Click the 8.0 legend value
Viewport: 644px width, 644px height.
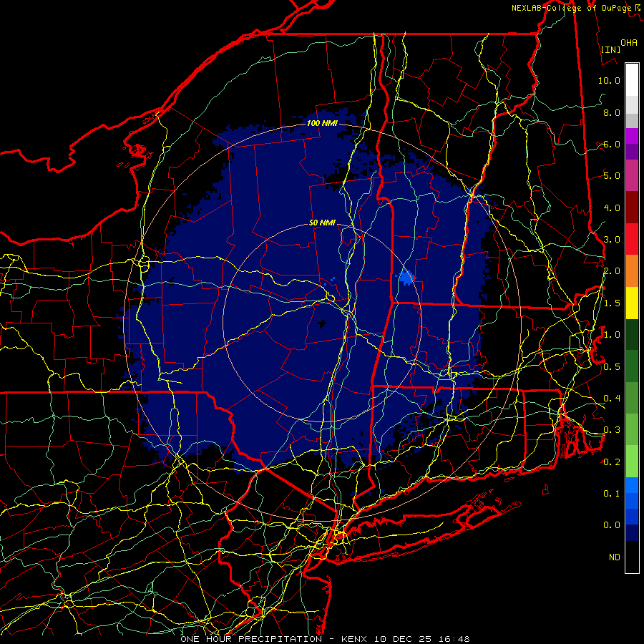(x=612, y=112)
